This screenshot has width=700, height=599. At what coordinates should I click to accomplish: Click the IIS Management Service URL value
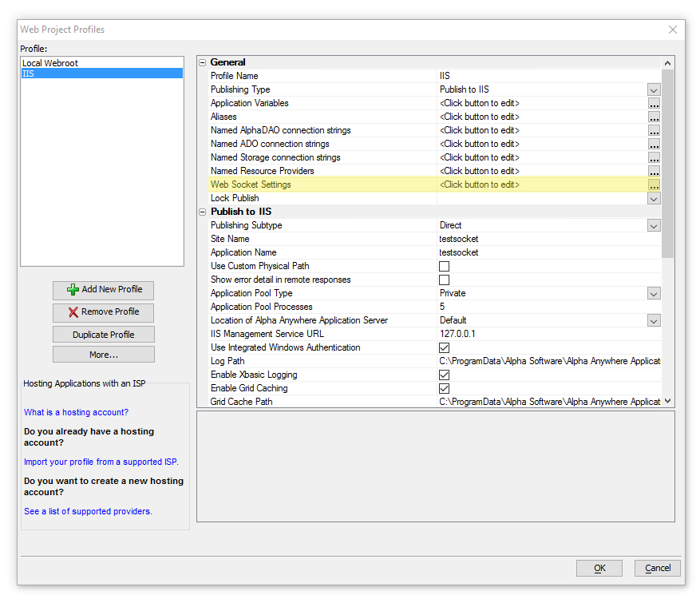point(548,334)
